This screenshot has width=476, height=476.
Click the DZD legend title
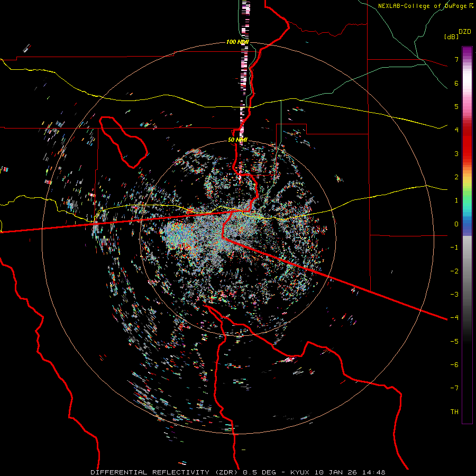465,32
